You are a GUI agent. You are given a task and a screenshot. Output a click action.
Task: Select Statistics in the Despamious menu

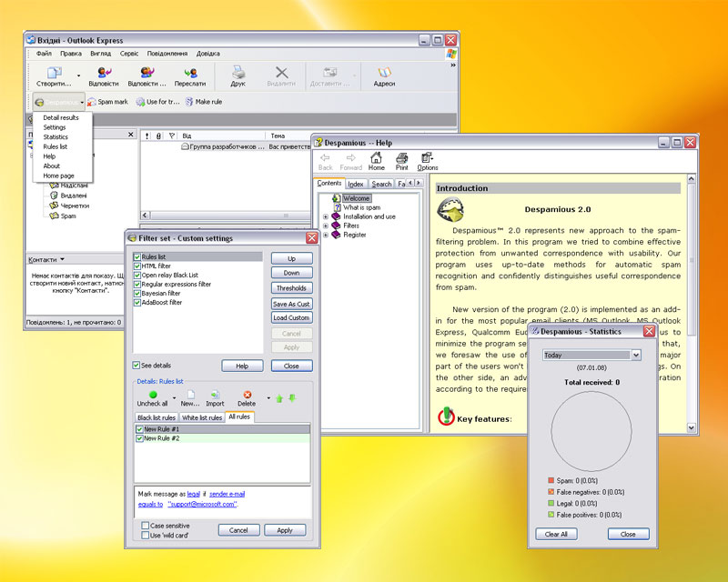[x=56, y=137]
